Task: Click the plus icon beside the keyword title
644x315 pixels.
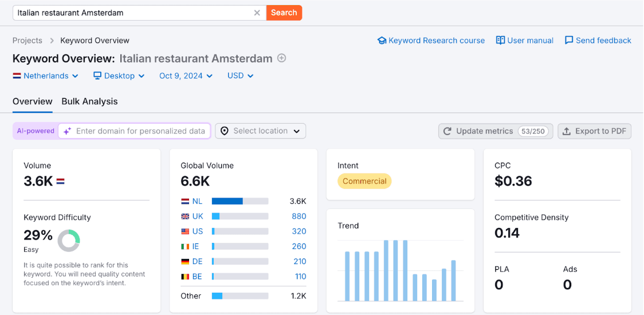Action: [x=281, y=58]
